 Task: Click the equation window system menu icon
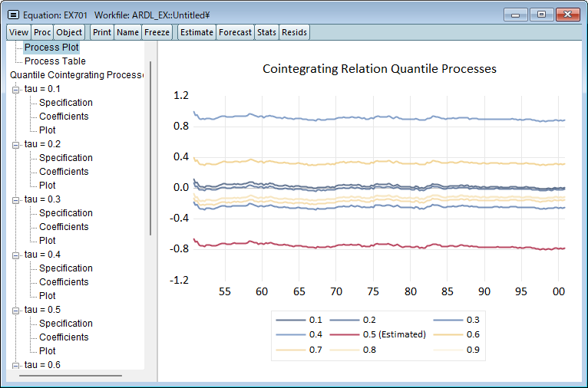(13, 15)
